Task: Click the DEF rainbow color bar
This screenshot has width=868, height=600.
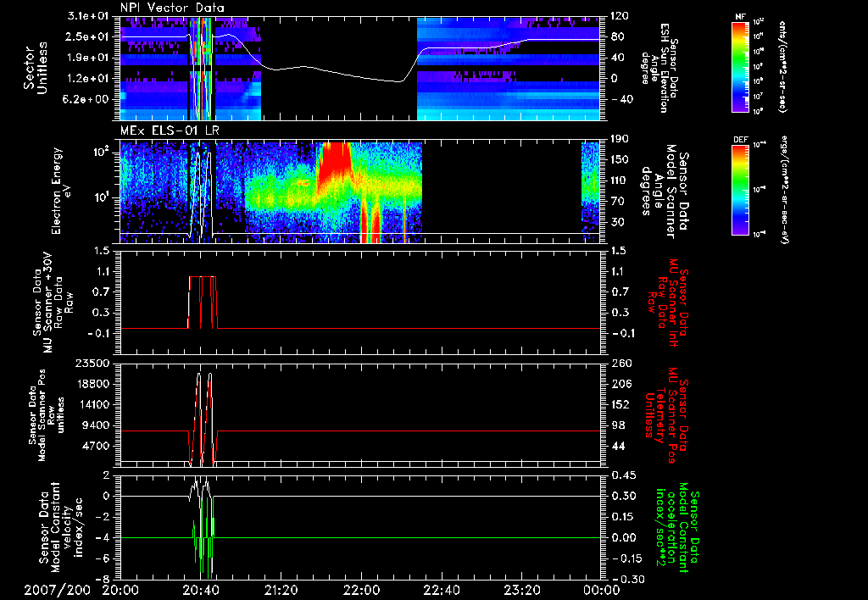Action: click(740, 189)
